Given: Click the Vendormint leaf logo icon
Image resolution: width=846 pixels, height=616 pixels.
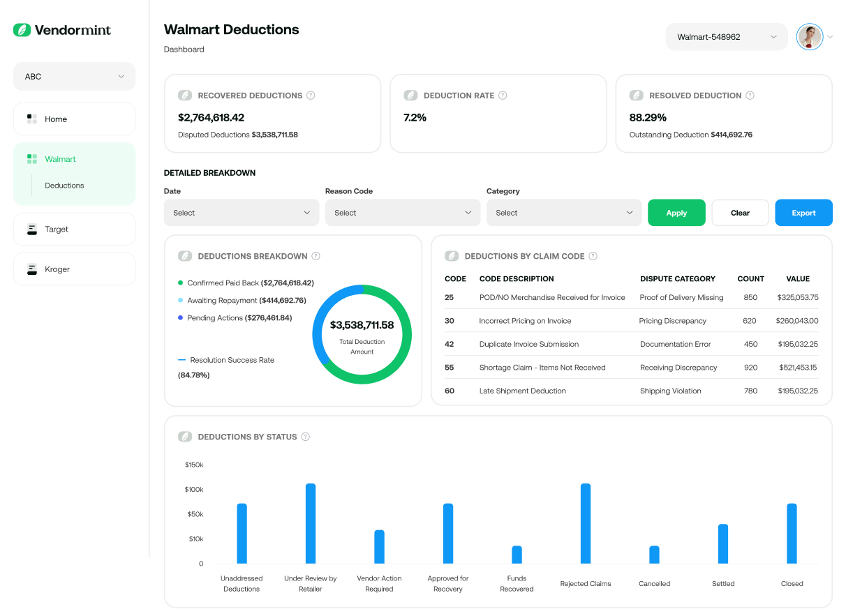Looking at the screenshot, I should tap(22, 30).
